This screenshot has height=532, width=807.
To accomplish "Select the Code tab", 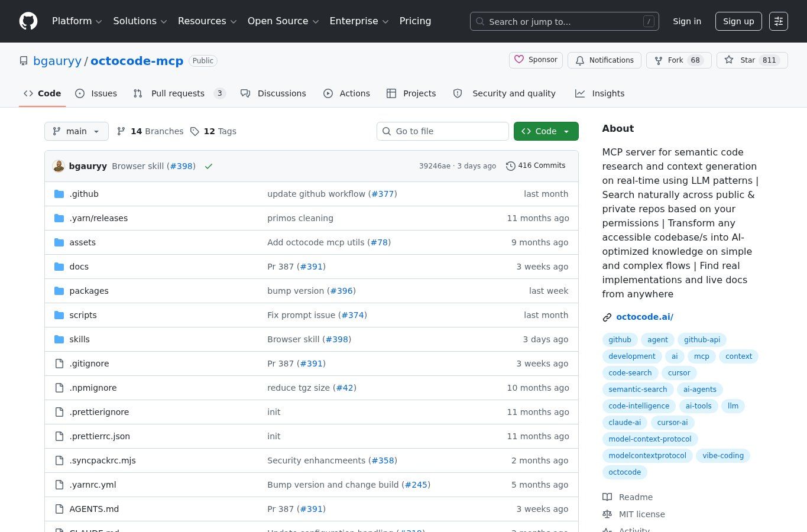I will click(x=43, y=93).
